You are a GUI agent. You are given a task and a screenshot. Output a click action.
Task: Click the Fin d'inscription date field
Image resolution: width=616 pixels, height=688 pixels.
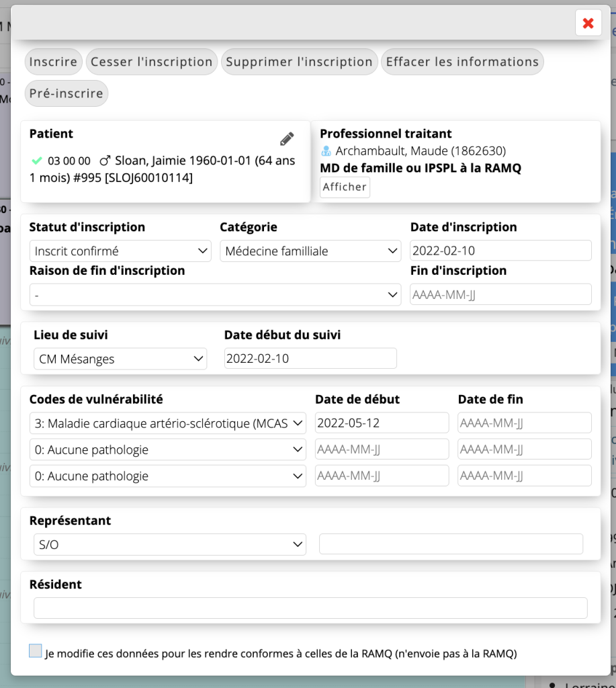pyautogui.click(x=500, y=294)
